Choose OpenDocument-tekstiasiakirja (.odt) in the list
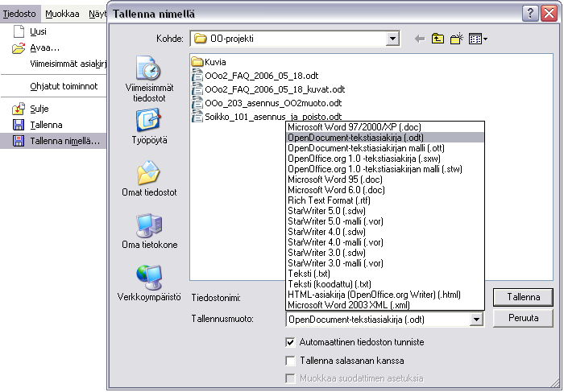564x392 pixels. click(385, 138)
